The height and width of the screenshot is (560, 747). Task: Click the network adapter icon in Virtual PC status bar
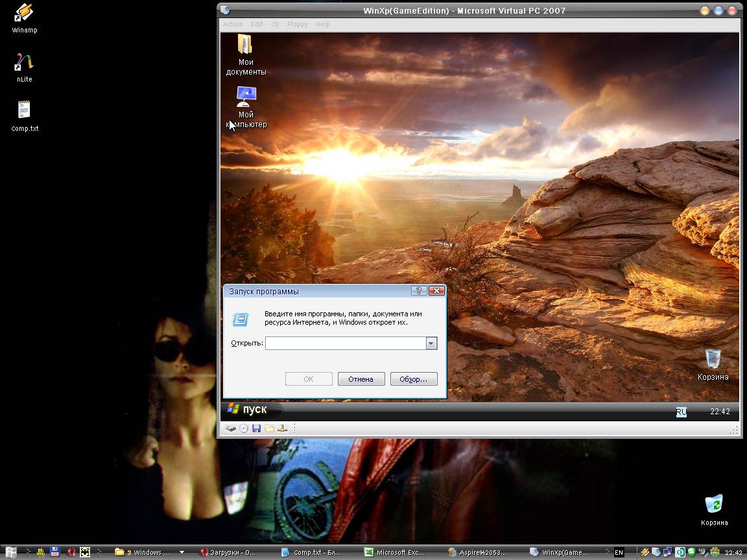coord(282,428)
